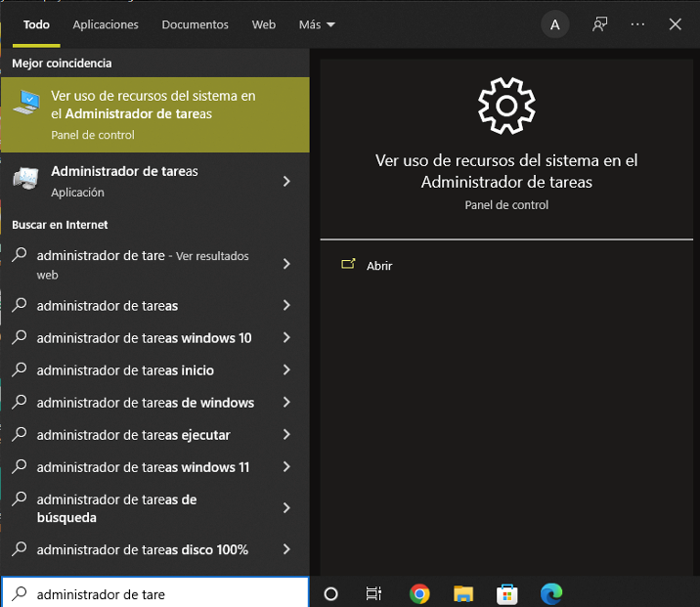The width and height of the screenshot is (700, 607).
Task: Select the Web tab
Action: click(x=263, y=24)
